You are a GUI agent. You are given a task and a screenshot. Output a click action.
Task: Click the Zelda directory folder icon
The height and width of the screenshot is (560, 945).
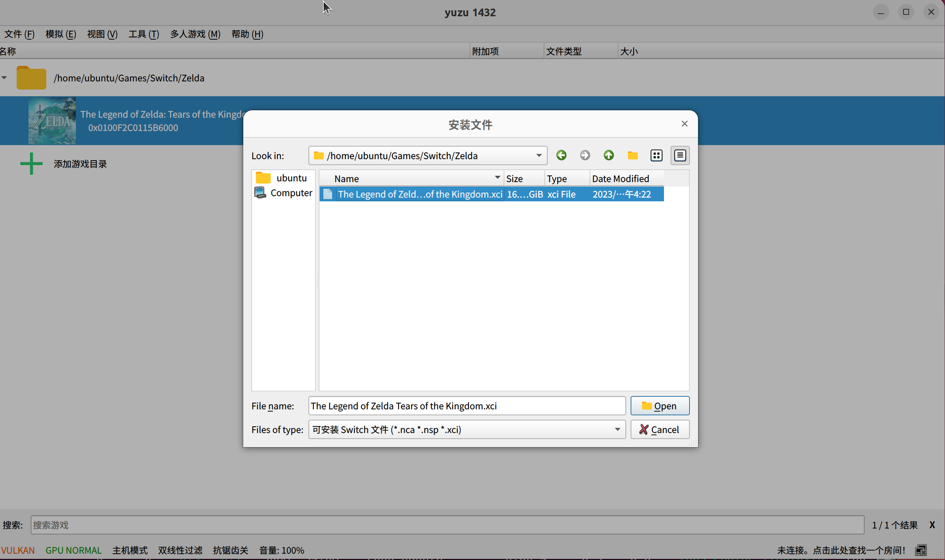tap(31, 78)
